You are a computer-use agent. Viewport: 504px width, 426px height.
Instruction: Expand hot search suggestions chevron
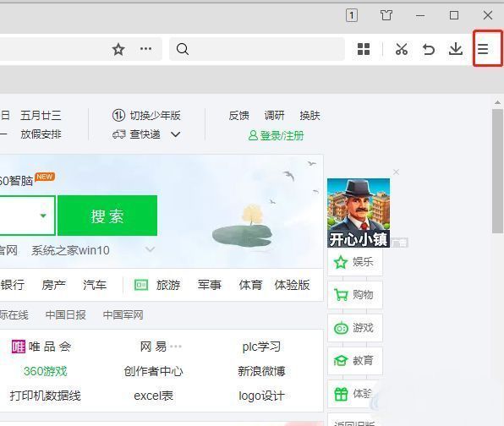(151, 249)
